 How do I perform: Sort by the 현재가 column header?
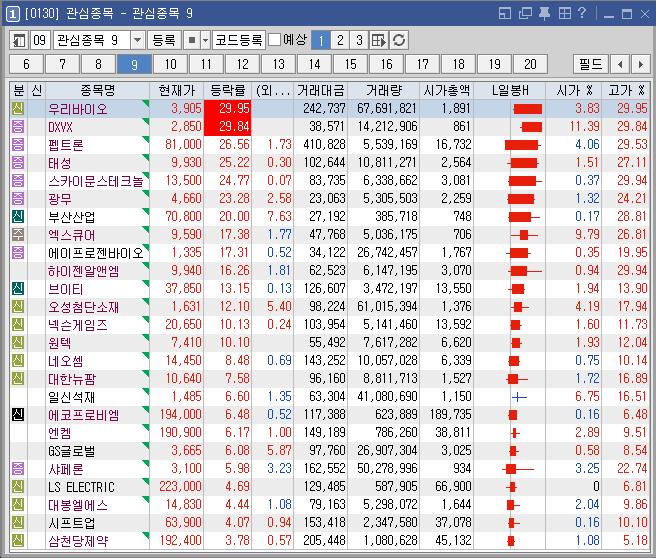pos(177,90)
